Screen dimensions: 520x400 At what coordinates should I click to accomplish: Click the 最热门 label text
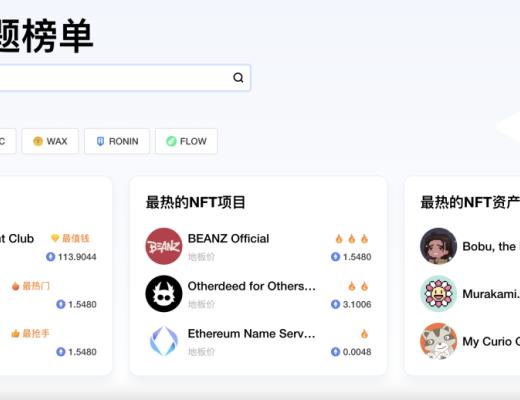[x=36, y=286]
